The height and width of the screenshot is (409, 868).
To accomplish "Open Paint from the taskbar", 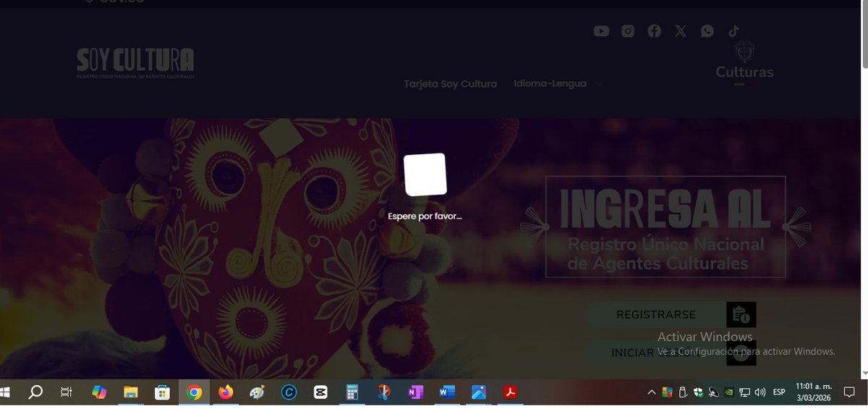I will (x=257, y=392).
